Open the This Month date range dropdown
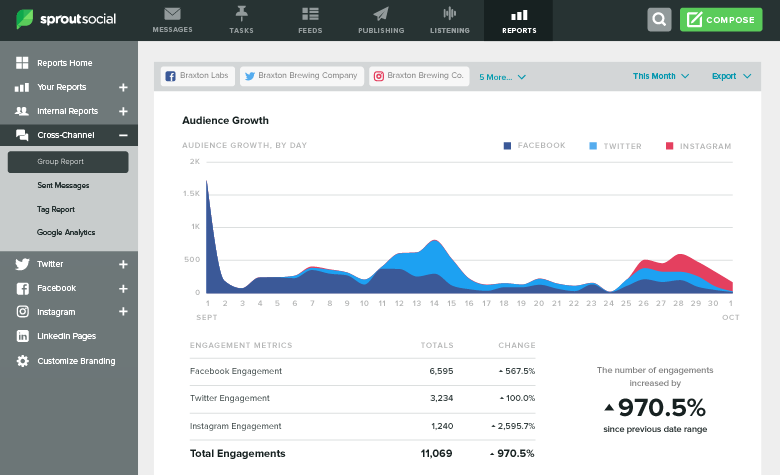Image resolution: width=780 pixels, height=475 pixels. click(660, 76)
